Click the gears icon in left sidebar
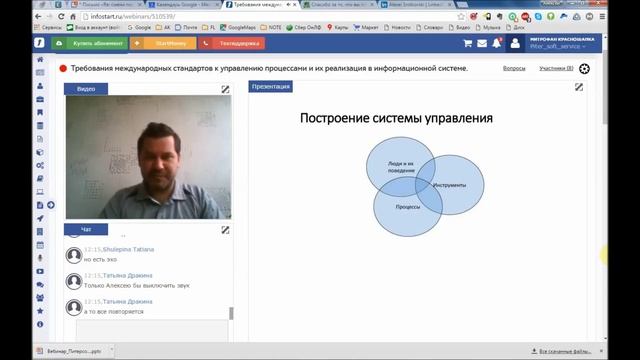The height and width of the screenshot is (360, 640). (40, 165)
